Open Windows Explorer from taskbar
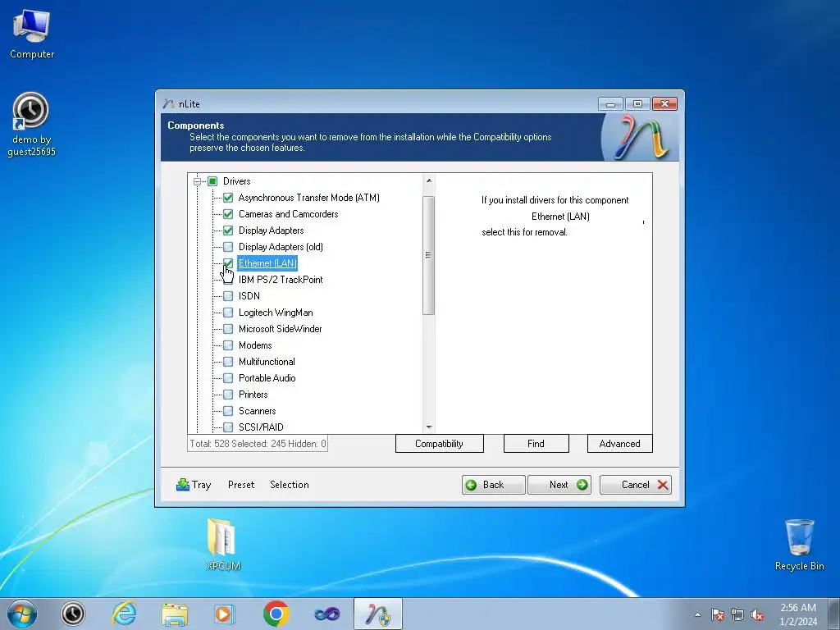The image size is (840, 630). (x=175, y=614)
